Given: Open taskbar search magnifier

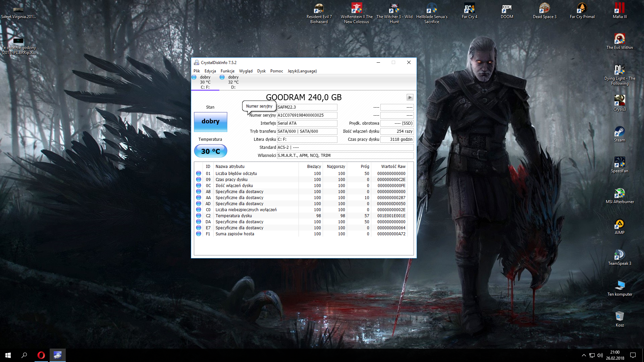Looking at the screenshot, I should [24, 355].
